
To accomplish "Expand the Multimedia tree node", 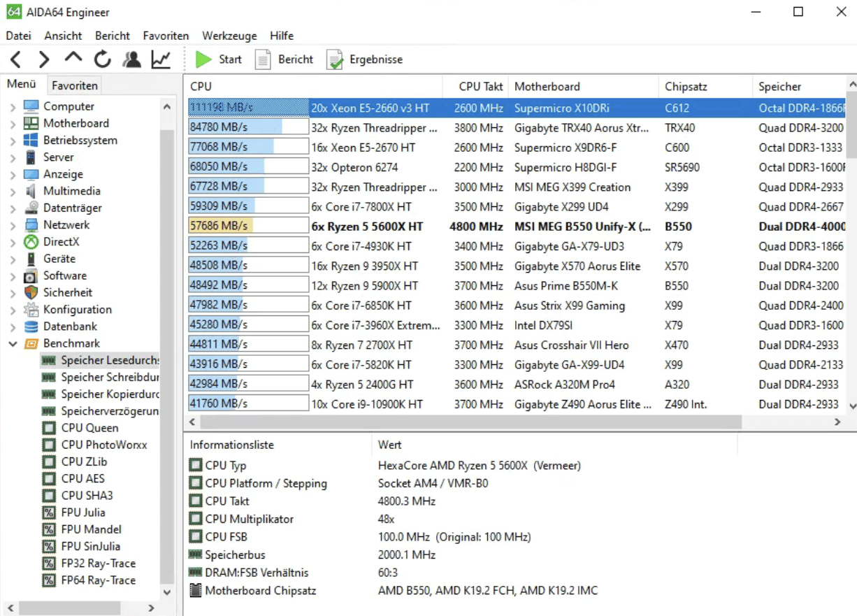I will click(13, 192).
